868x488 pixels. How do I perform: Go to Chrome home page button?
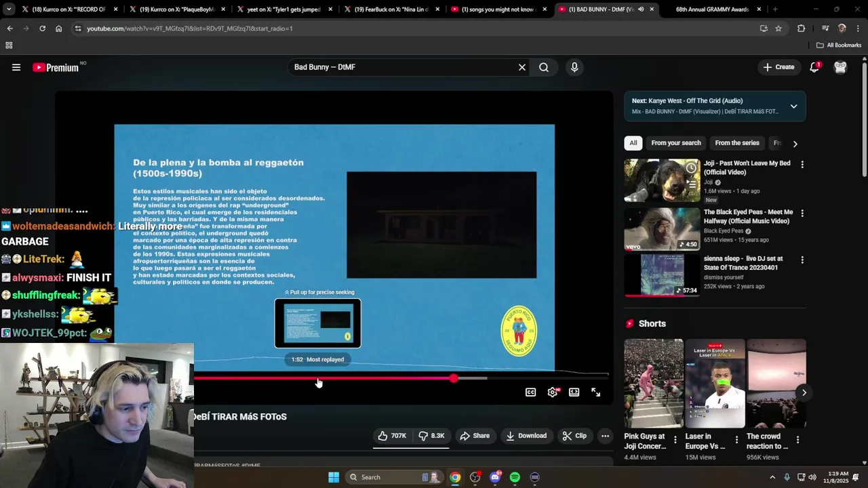click(x=58, y=28)
